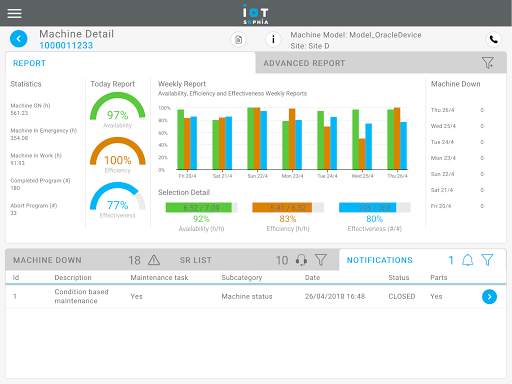Screen dimensions: 512x384
Task: Click the SR List headset icon
Action: click(301, 260)
